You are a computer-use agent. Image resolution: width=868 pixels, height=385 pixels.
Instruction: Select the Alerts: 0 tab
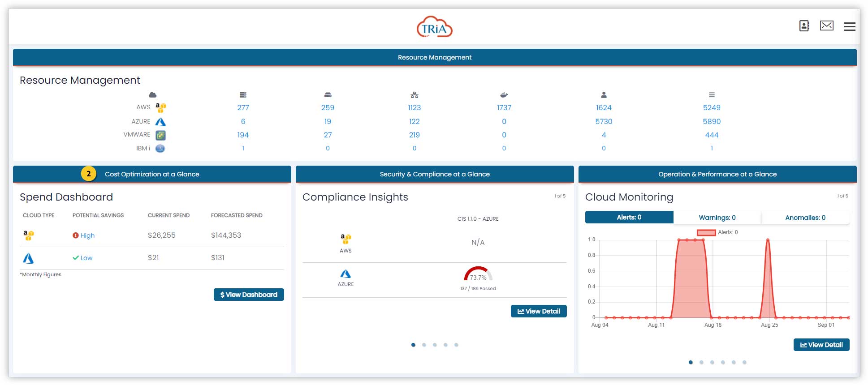pos(629,218)
